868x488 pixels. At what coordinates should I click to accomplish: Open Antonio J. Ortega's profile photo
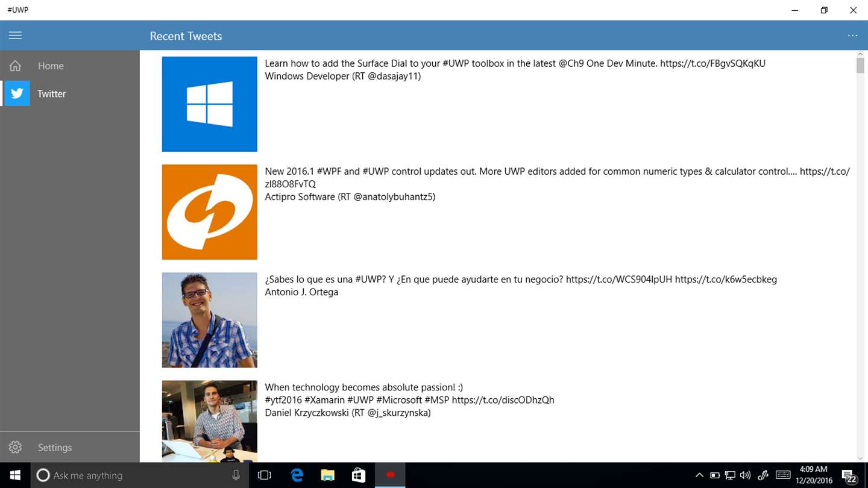210,320
